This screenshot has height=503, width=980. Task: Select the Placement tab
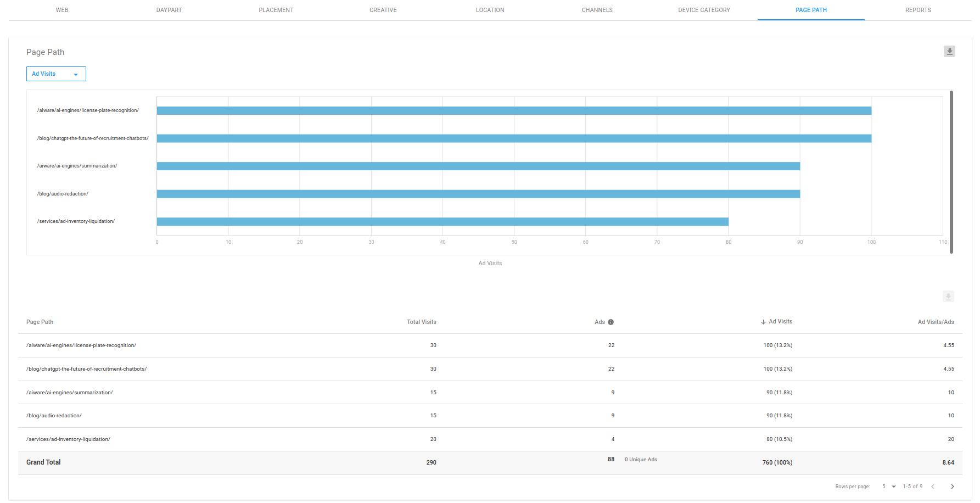tap(276, 10)
